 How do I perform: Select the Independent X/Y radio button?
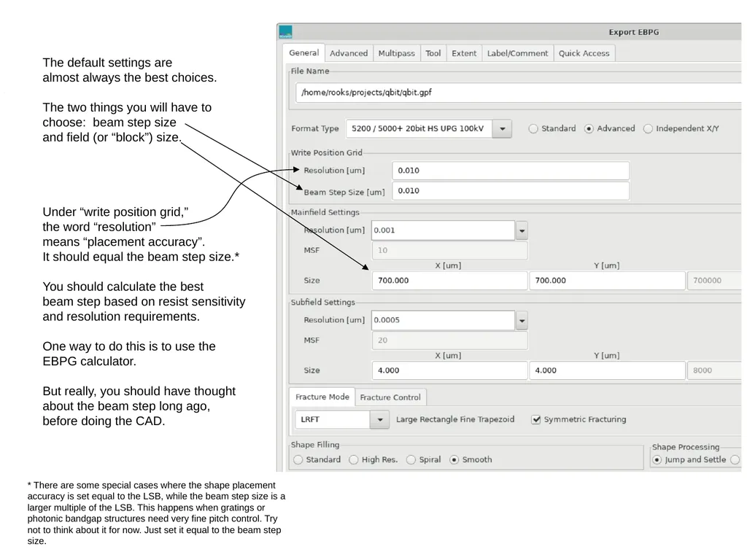pos(648,128)
